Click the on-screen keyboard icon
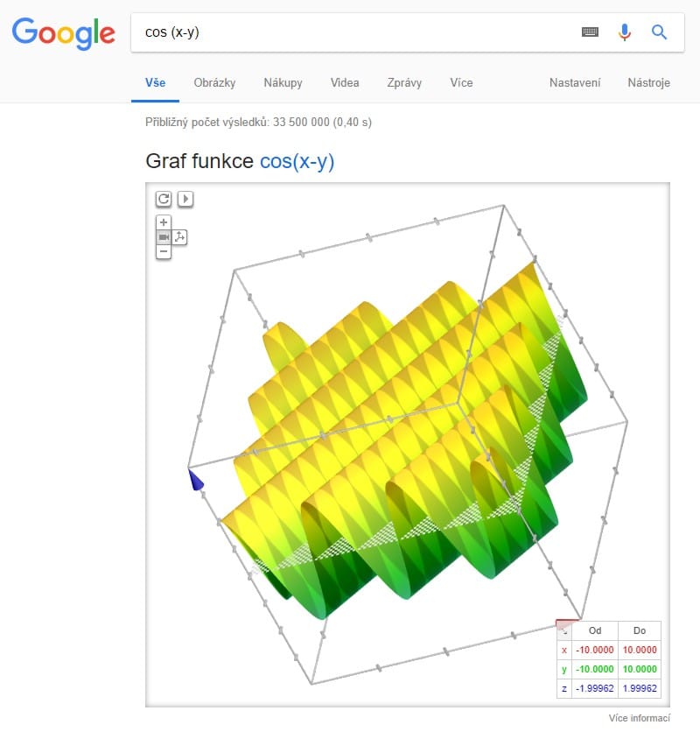This screenshot has width=700, height=739. (590, 32)
